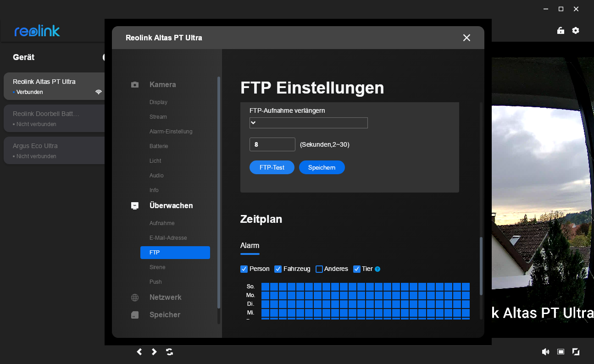Select the FTP sidebar item
Viewport: 594px width, 364px height.
(175, 253)
